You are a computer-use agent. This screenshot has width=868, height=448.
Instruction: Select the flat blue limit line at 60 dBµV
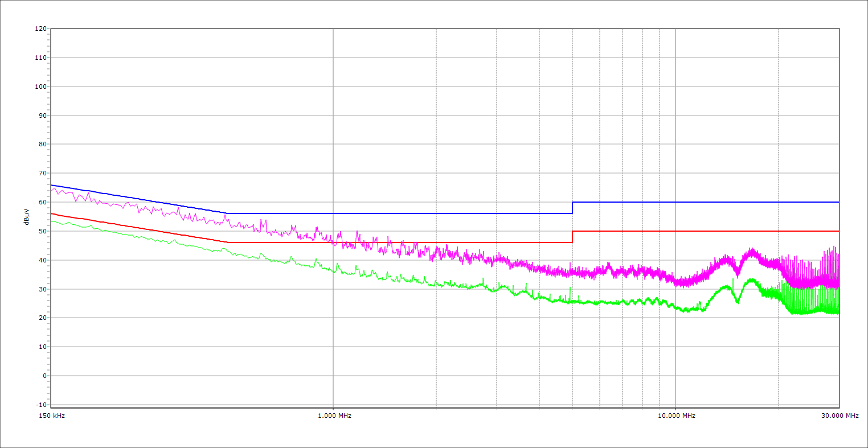[x=706, y=202]
